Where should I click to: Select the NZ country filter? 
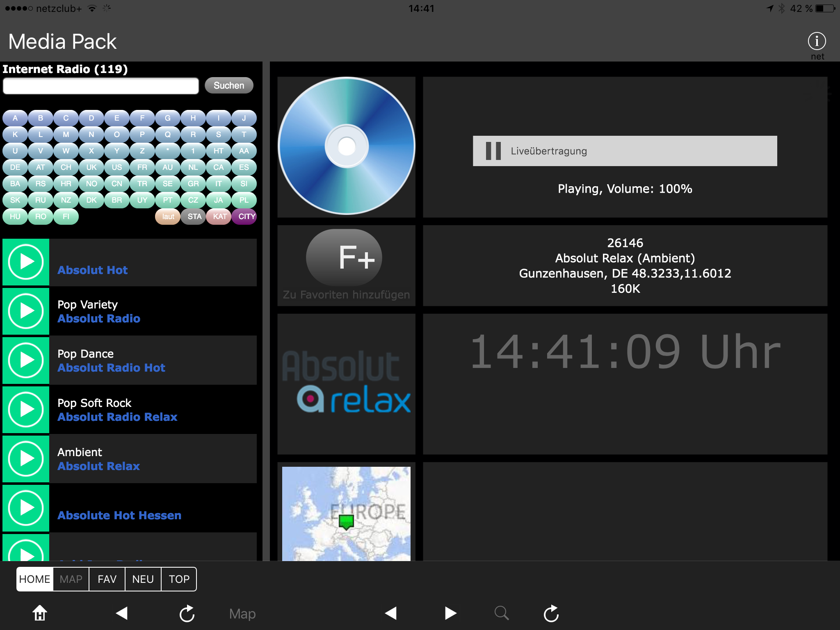pos(66,200)
